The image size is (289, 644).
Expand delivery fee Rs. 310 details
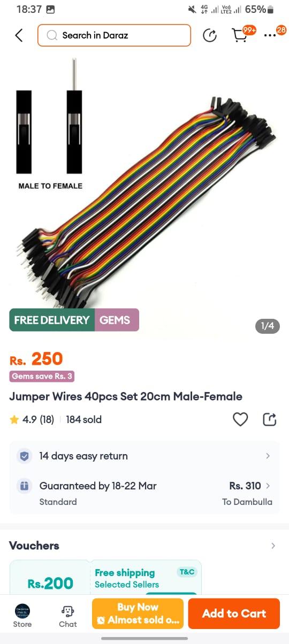(x=250, y=486)
